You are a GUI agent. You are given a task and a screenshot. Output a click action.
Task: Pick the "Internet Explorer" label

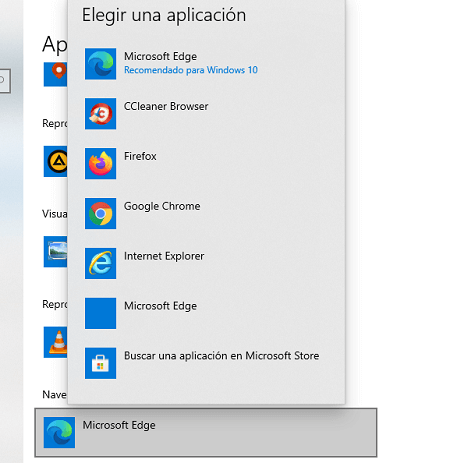(164, 256)
